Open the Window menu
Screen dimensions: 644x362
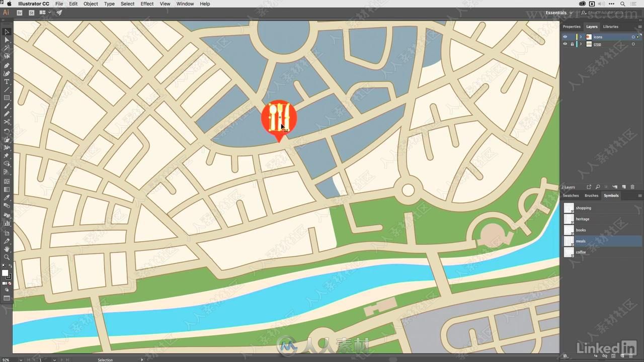point(185,4)
